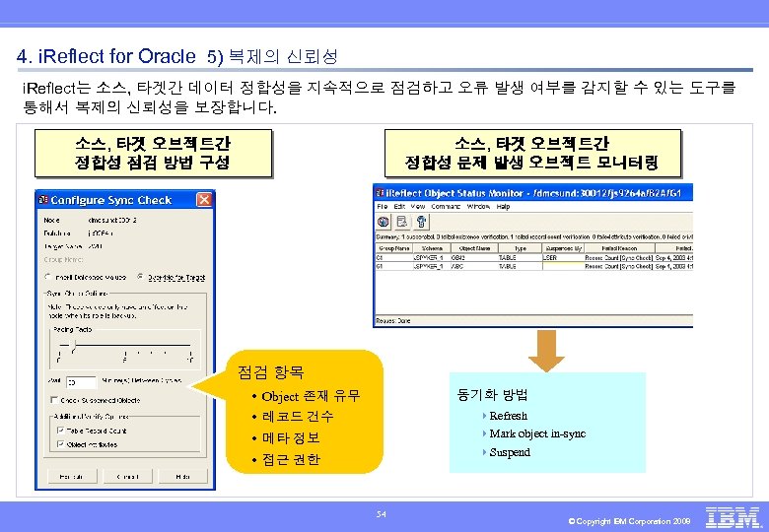The image size is (769, 532).
Task: Click the Cancel button in Configure Sync Check
Action: pos(127,476)
